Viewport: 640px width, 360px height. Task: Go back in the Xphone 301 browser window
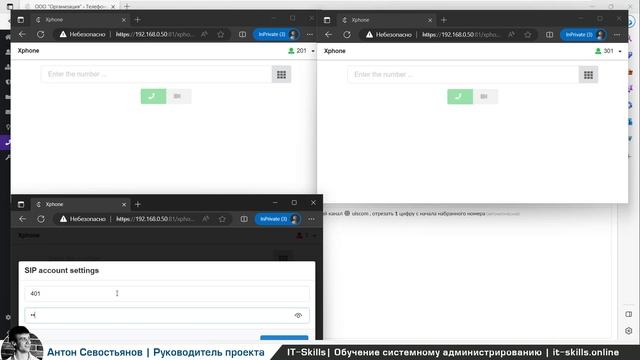tap(329, 35)
